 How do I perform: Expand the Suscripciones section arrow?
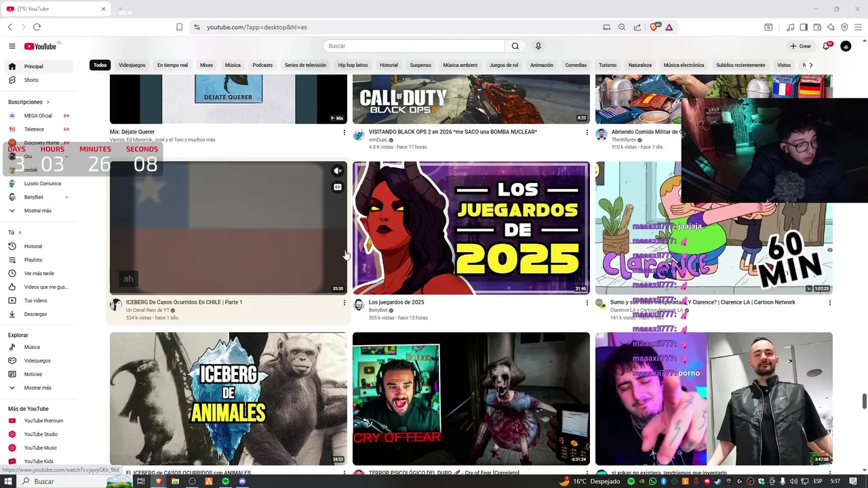click(47, 102)
